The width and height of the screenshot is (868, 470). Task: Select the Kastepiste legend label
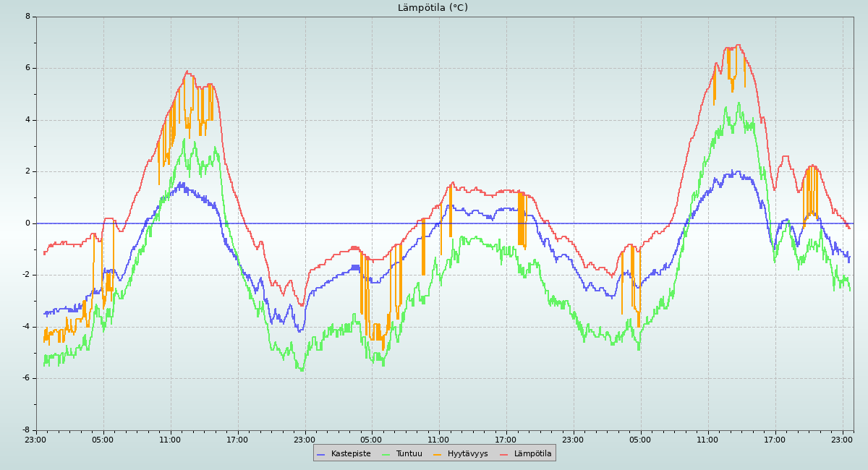pos(351,454)
